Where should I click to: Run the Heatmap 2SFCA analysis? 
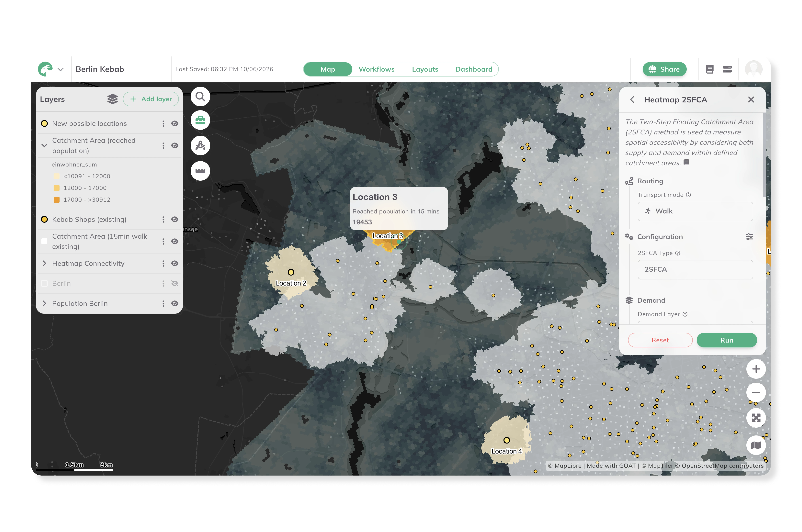click(727, 340)
